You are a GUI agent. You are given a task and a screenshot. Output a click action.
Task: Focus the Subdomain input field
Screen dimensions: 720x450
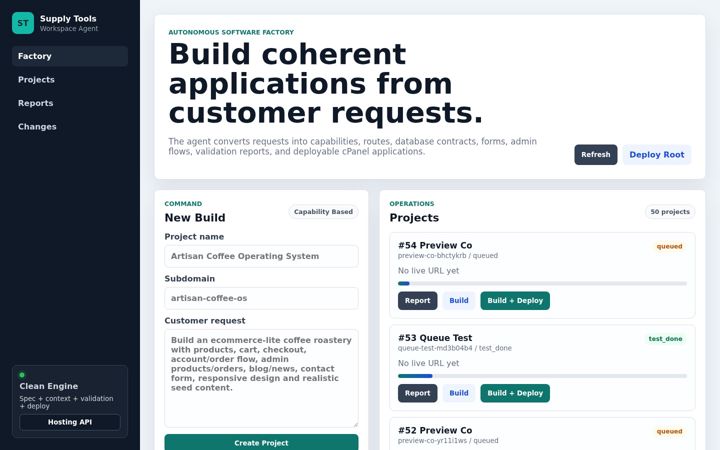click(261, 298)
